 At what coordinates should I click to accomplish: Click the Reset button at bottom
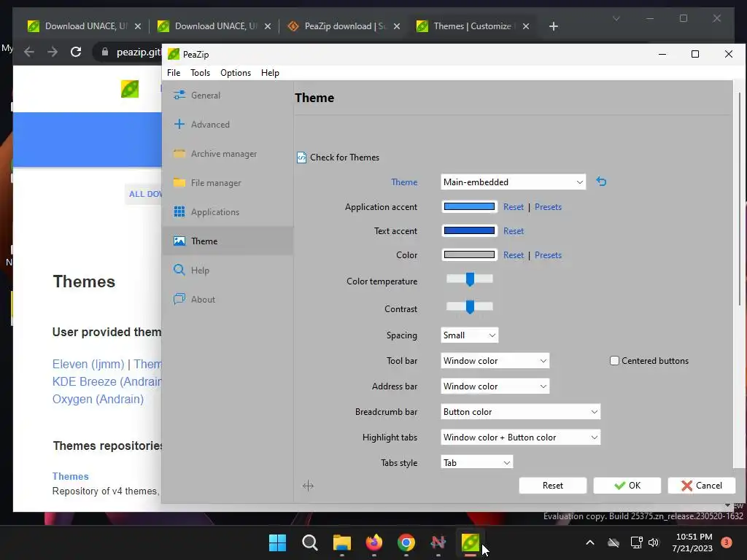553,485
